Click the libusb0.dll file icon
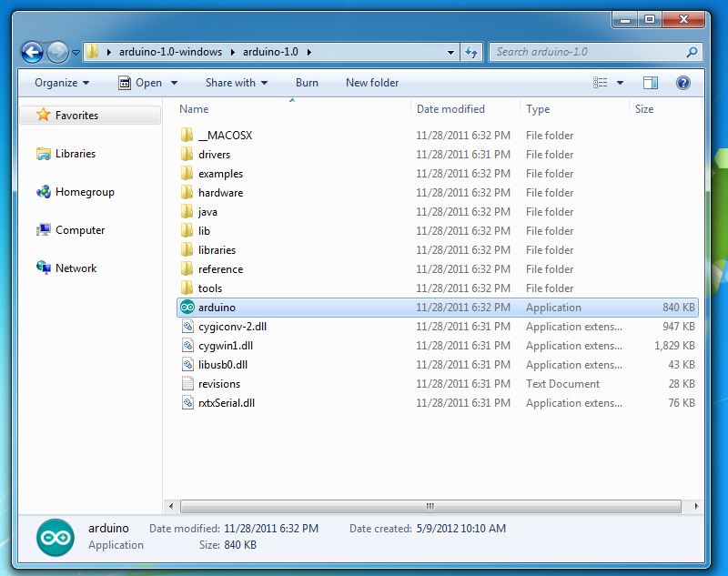The width and height of the screenshot is (728, 576). pos(187,364)
